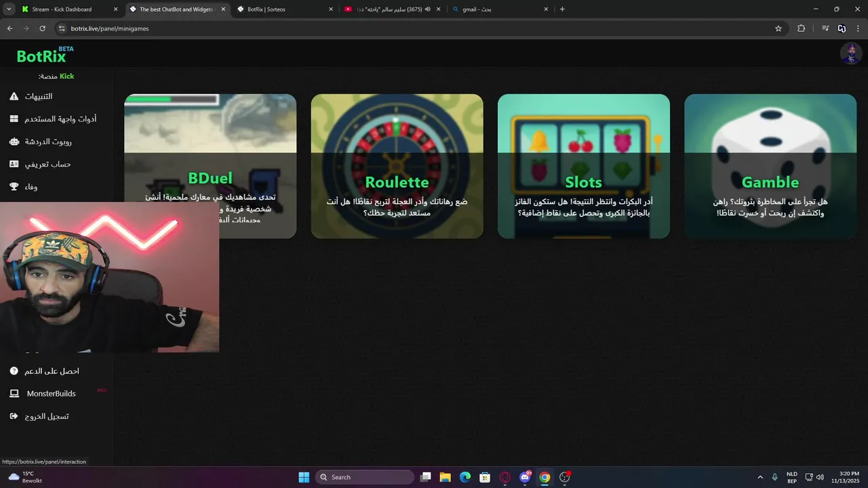Open the Windows Start menu
Screen dimensions: 868x488
coord(304,477)
